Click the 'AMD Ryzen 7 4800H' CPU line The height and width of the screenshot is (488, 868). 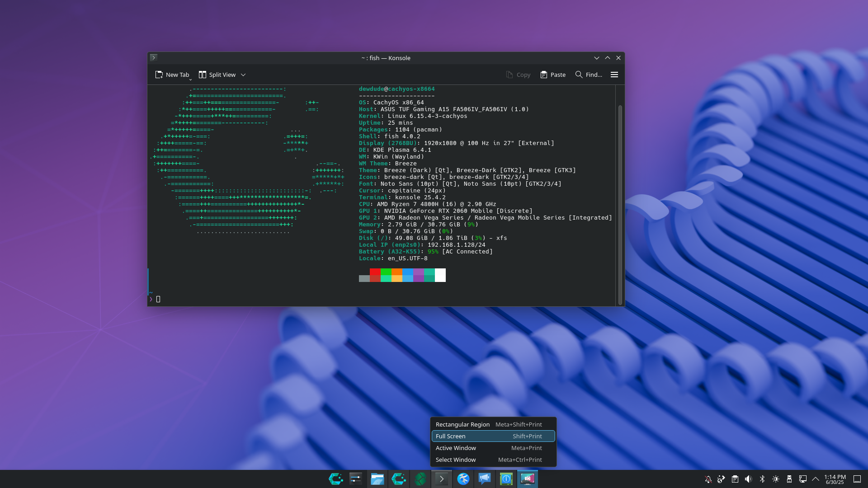coord(428,204)
